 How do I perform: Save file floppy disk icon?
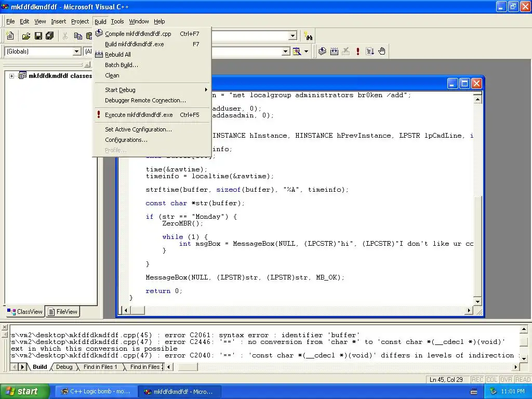[38, 36]
